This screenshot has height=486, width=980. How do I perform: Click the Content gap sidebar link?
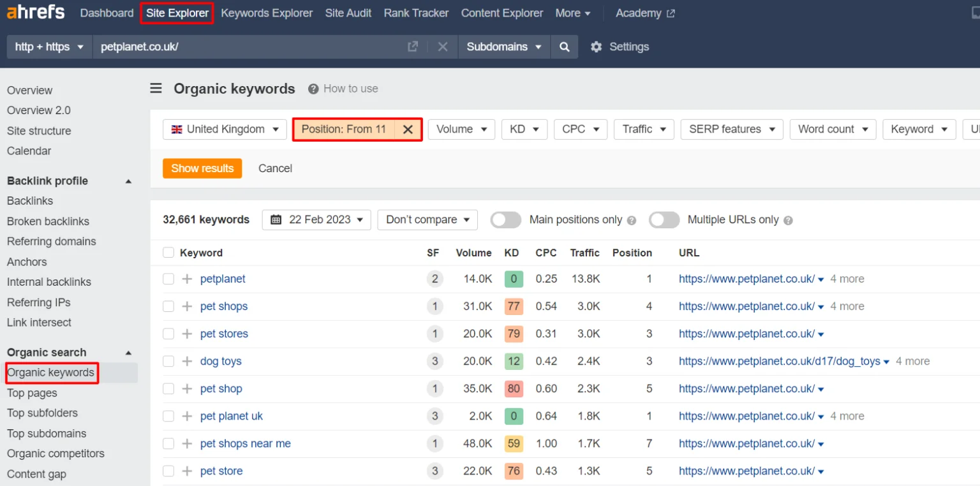[36, 474]
